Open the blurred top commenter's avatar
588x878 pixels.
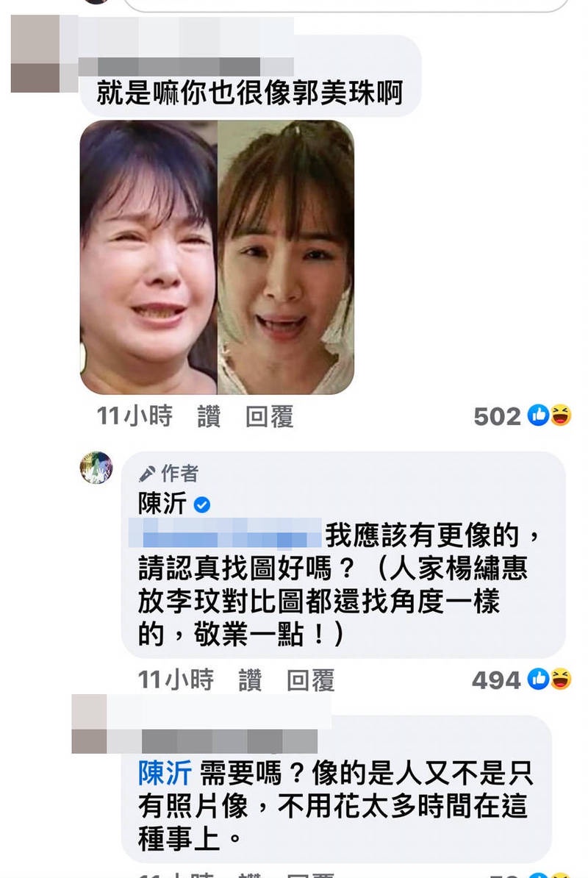(x=35, y=54)
